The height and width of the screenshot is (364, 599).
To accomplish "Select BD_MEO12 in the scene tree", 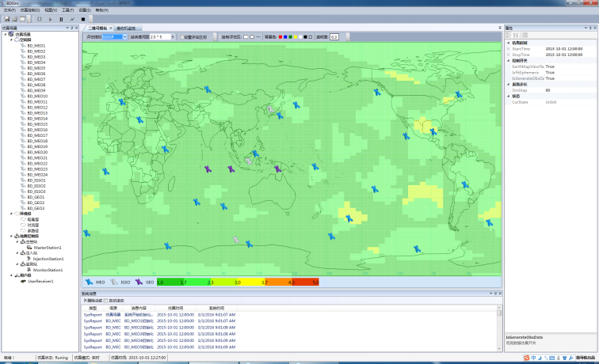I will pyautogui.click(x=37, y=108).
